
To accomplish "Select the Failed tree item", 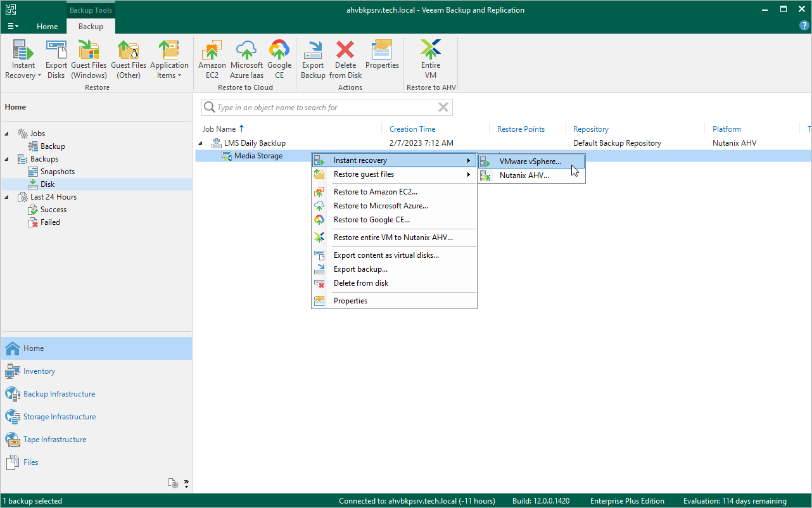I will click(50, 222).
